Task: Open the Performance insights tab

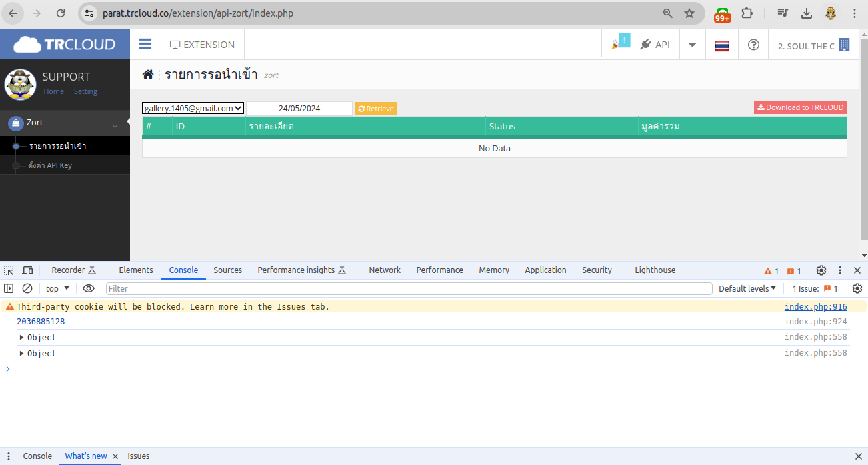Action: pos(301,270)
